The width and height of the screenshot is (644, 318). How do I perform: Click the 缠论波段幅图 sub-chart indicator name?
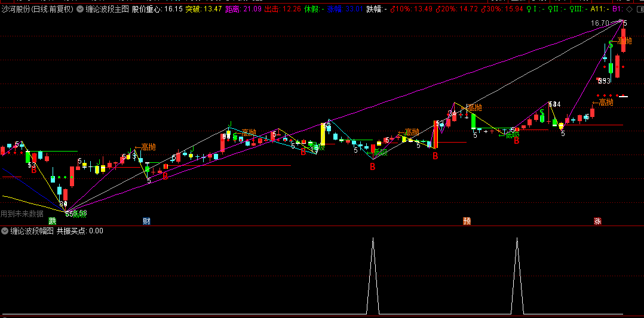(32, 231)
